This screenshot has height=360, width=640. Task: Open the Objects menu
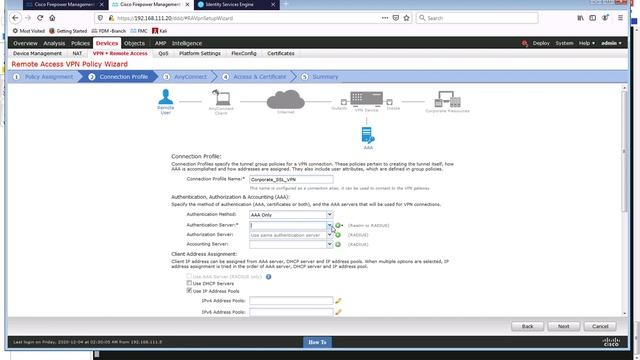click(x=134, y=43)
